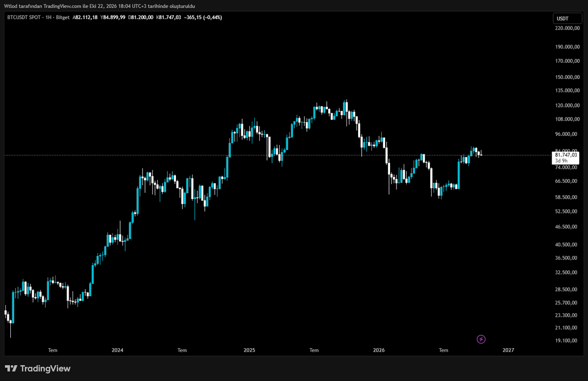Click the purple lightning bolt icon
Image resolution: width=588 pixels, height=381 pixels.
[x=481, y=339]
